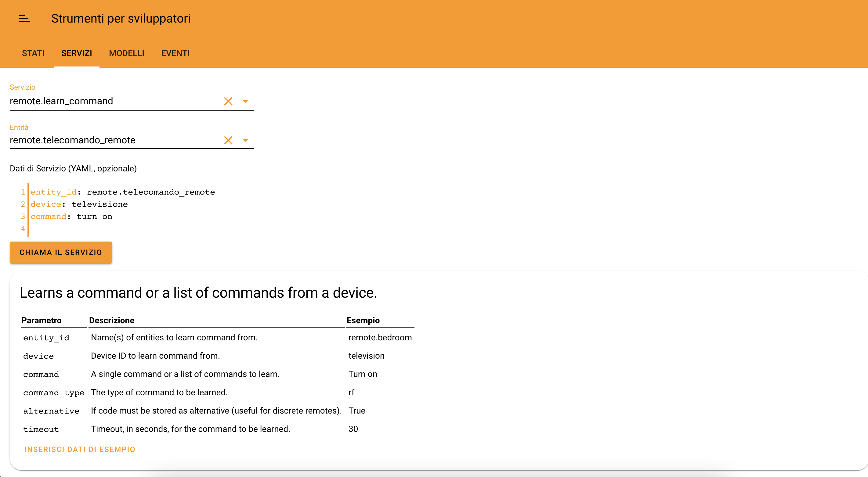
Task: Click description 'Device ID to learn command from.'
Action: tap(155, 356)
